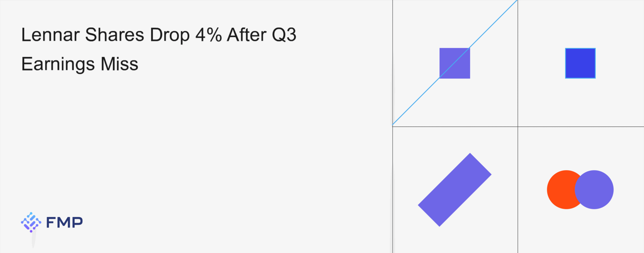The height and width of the screenshot is (253, 644).
Task: Click the word "Drop" in the headline
Action: pos(170,35)
